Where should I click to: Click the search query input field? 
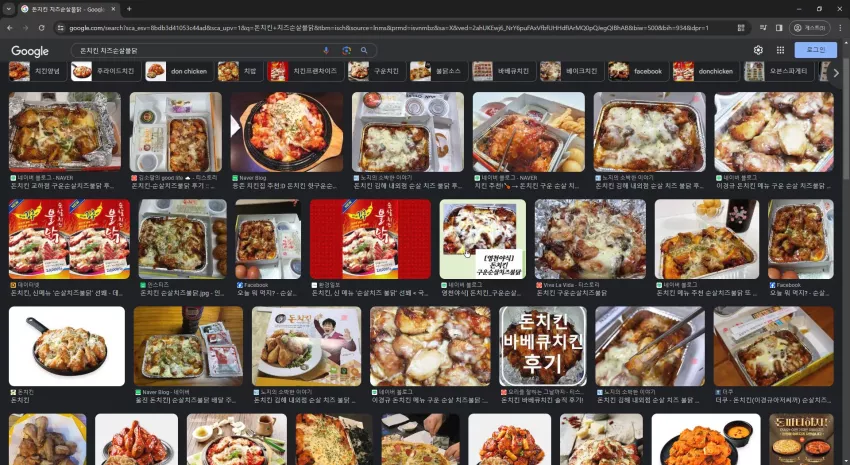198,50
